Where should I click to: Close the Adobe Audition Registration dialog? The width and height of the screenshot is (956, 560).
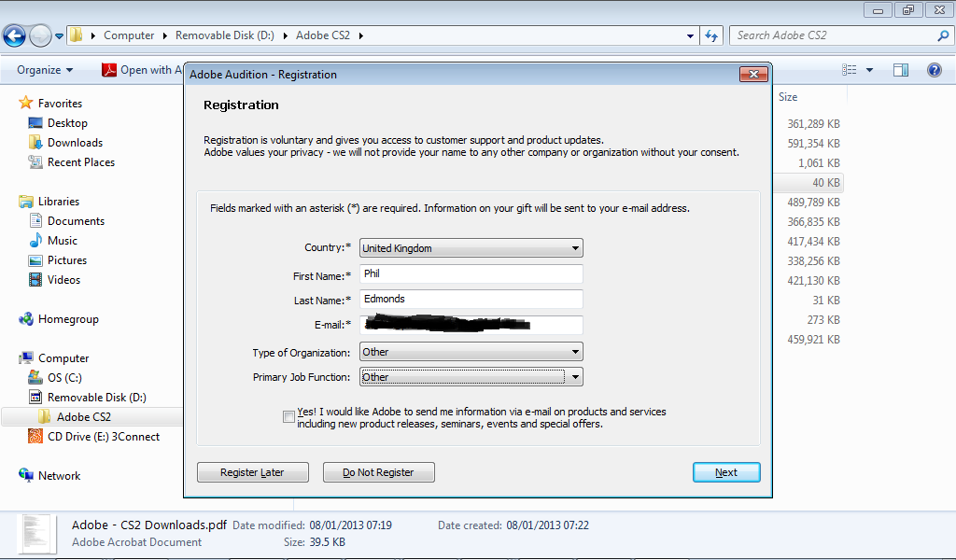(x=753, y=74)
